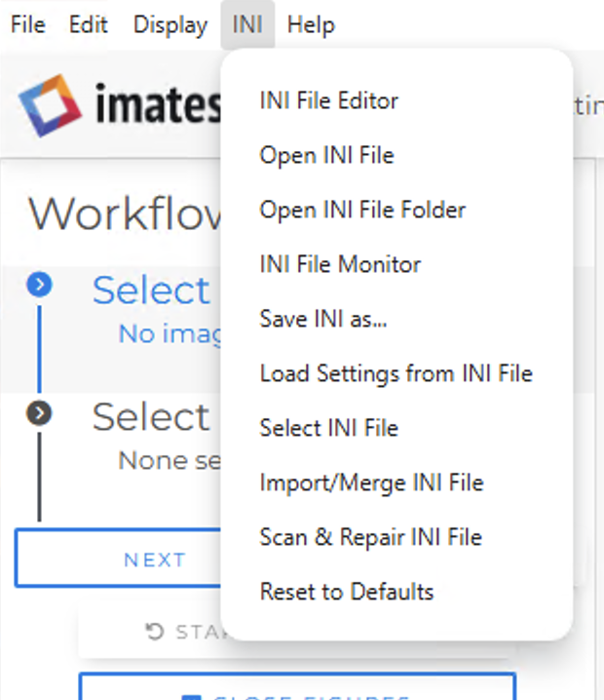Choose Save INI as... option
Image resolution: width=604 pixels, height=700 pixels.
[x=322, y=319]
